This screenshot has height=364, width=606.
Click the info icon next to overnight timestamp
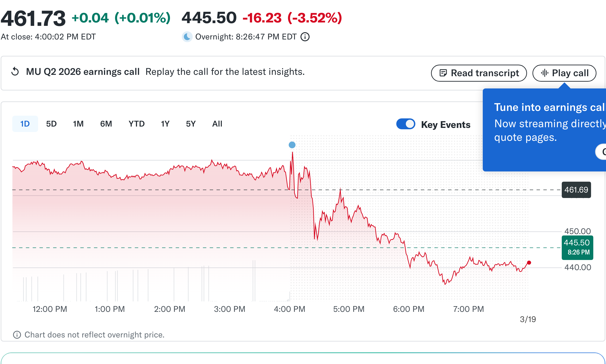[305, 37]
